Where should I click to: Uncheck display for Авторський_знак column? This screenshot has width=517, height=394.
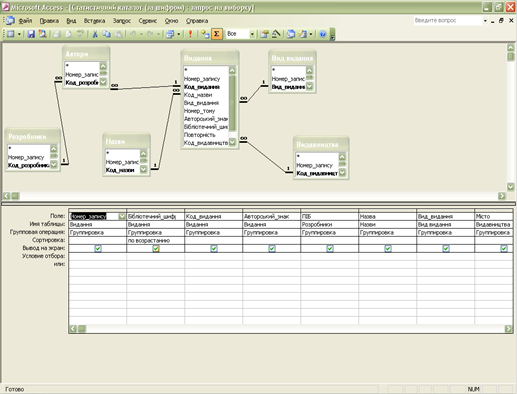pyautogui.click(x=272, y=248)
